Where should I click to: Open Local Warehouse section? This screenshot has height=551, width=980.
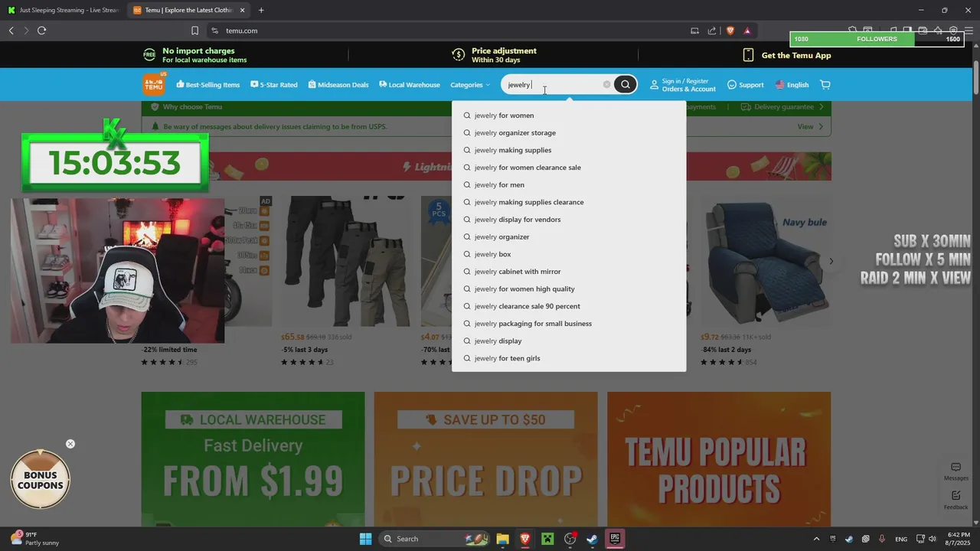click(x=409, y=84)
